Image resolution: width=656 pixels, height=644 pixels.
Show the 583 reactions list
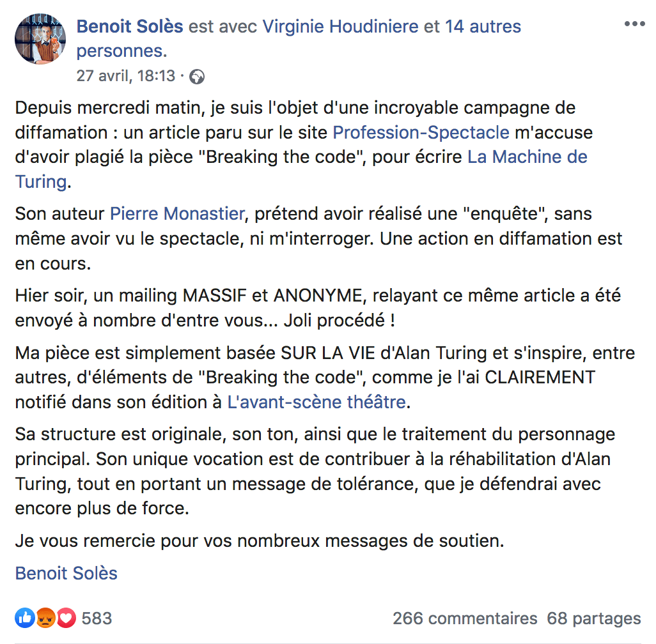[x=97, y=618]
